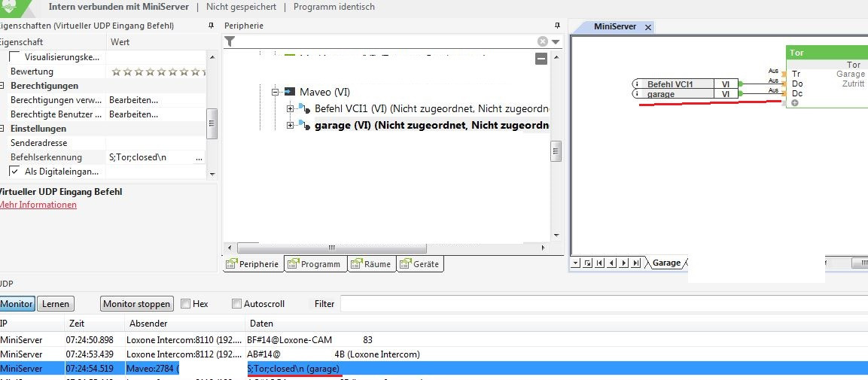The width and height of the screenshot is (868, 380).
Task: Click the Lernen button
Action: click(56, 304)
